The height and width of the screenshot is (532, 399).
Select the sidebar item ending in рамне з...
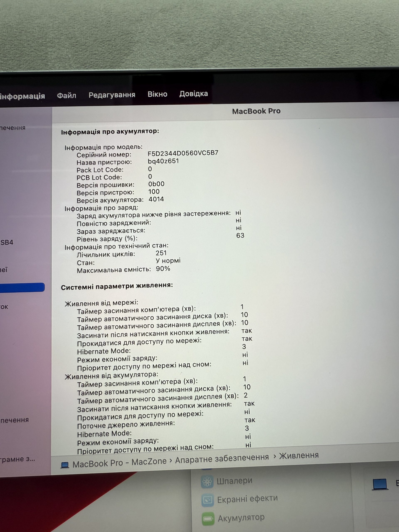(17, 459)
